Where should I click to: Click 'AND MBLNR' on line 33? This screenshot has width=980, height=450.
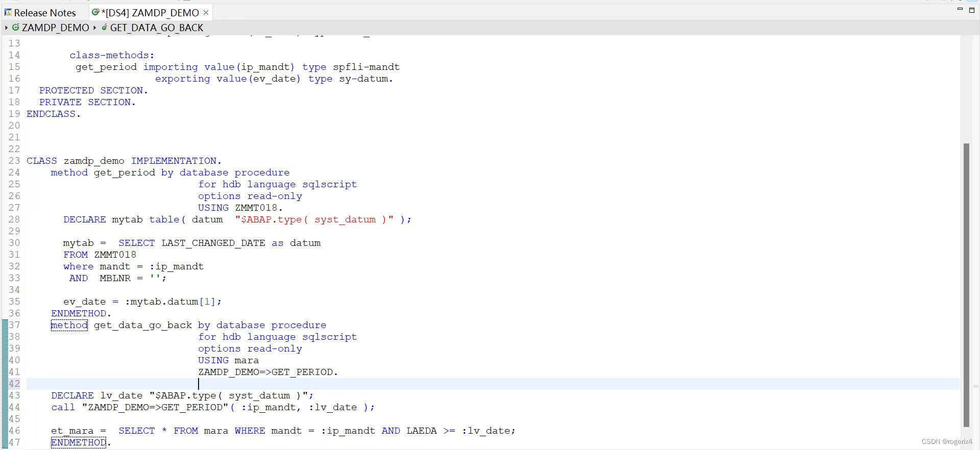100,278
